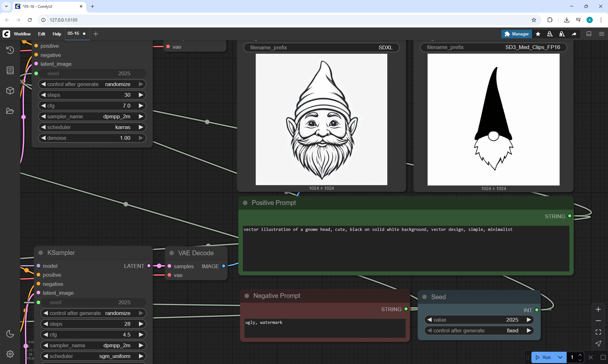Open the Edit menu
608x364 pixels.
tap(41, 34)
